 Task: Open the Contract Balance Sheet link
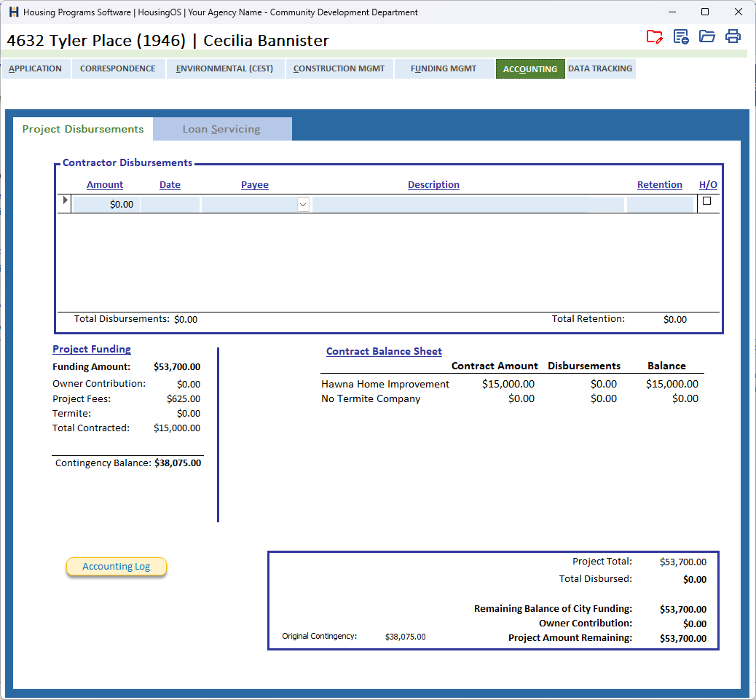384,351
